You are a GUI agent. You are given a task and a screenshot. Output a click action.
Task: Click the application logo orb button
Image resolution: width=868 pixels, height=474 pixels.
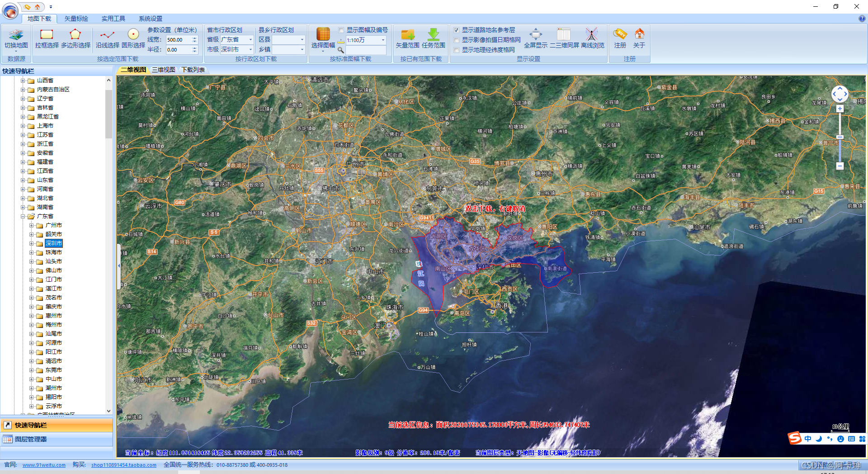click(x=10, y=11)
